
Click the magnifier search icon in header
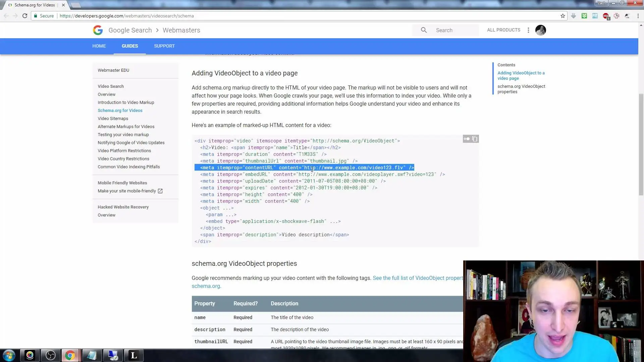pyautogui.click(x=424, y=30)
